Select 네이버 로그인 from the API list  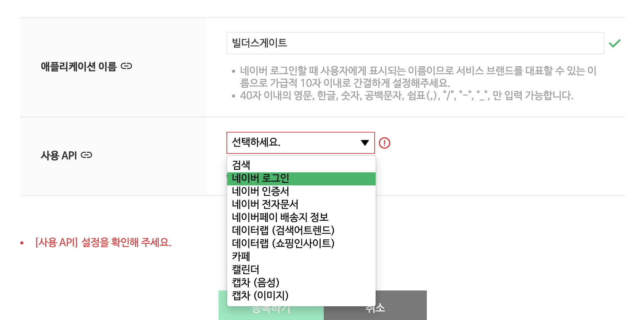click(x=301, y=178)
